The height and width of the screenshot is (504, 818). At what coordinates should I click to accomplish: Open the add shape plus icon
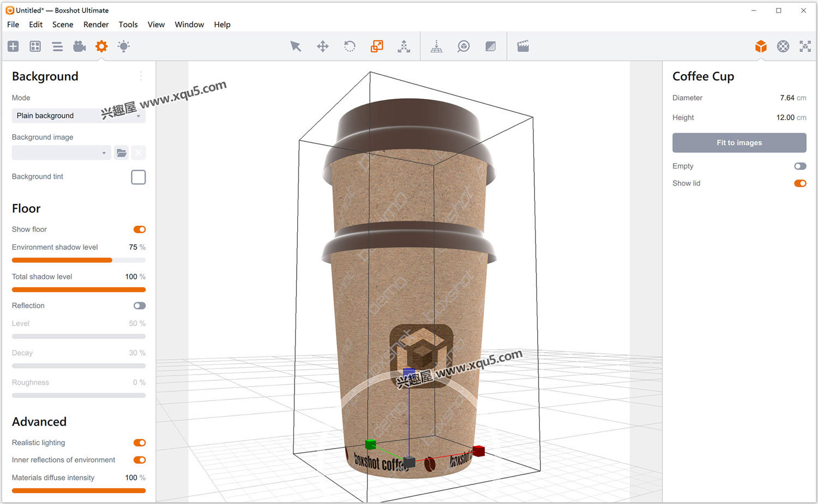click(x=13, y=46)
